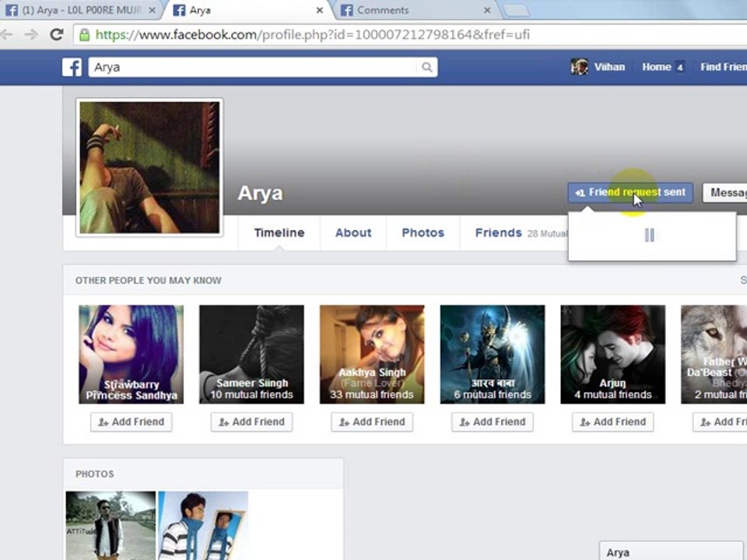This screenshot has height=560, width=747.
Task: Click the browser address bar URL
Action: point(312,35)
